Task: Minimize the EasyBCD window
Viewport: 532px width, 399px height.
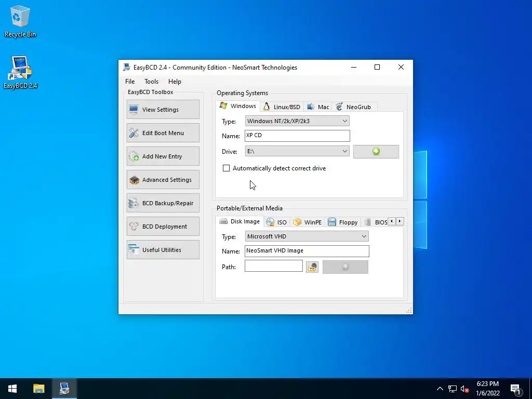Action: tap(353, 67)
